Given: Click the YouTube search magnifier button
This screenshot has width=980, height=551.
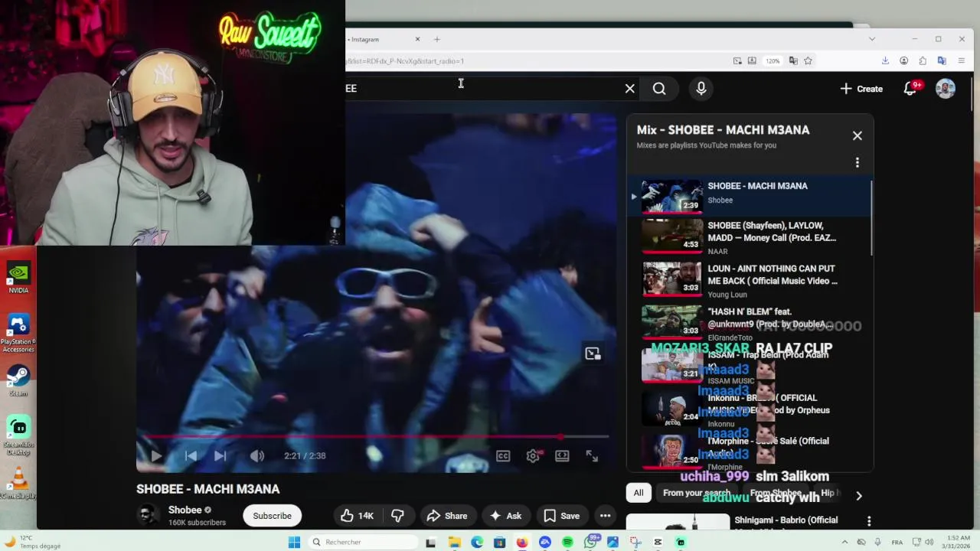Looking at the screenshot, I should 659,89.
